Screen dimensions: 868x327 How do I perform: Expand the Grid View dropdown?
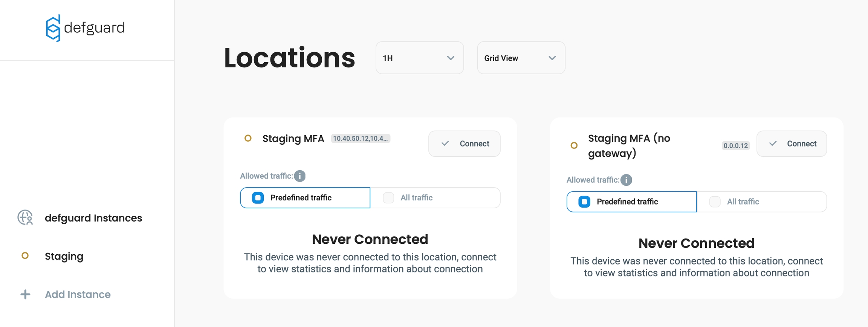521,58
